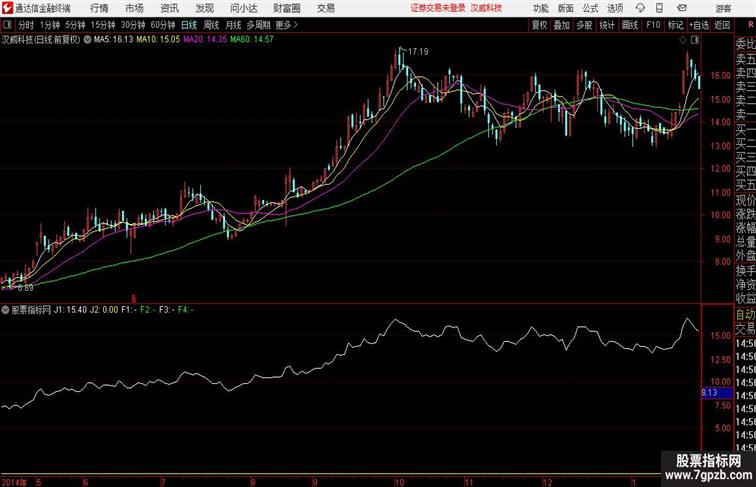This screenshot has width=756, height=487.
Task: Click the customer service headset icon
Action: point(640,8)
